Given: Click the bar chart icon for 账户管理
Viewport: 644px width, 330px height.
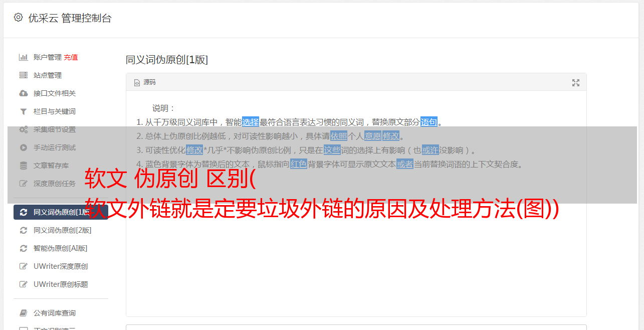Looking at the screenshot, I should click(x=23, y=57).
